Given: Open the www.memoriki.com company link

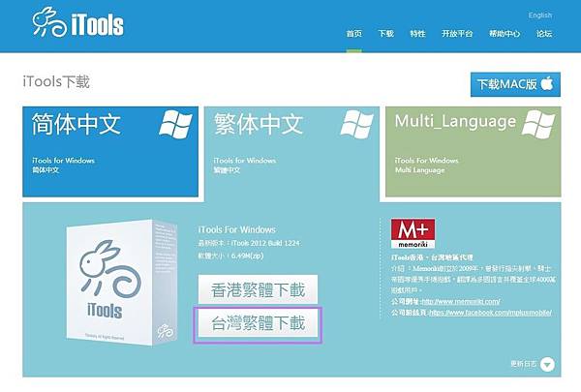Looking at the screenshot, I should pos(461,301).
